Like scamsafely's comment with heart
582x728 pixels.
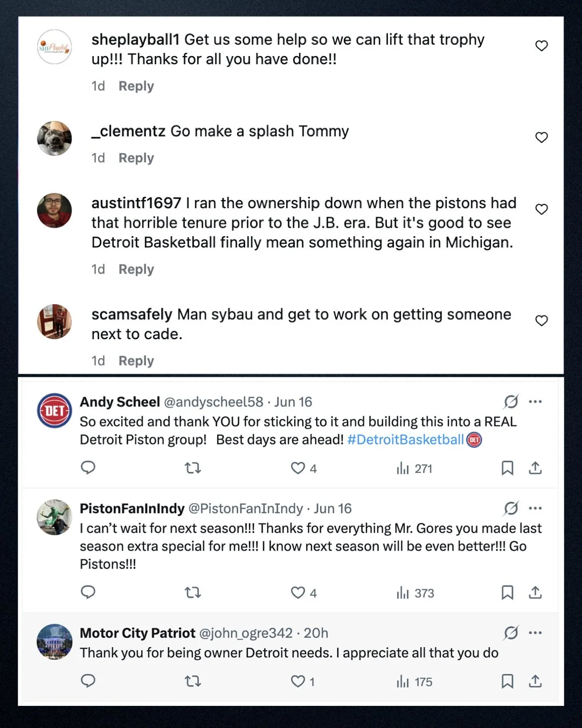coord(542,321)
